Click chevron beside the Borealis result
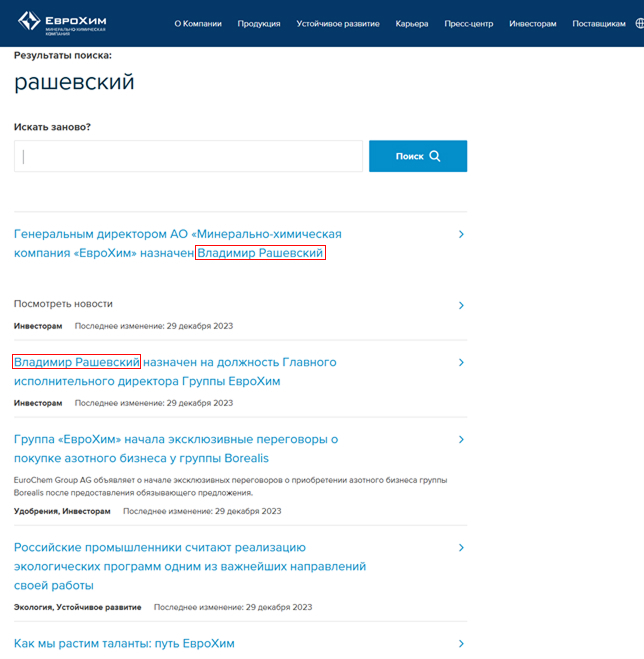 461,439
